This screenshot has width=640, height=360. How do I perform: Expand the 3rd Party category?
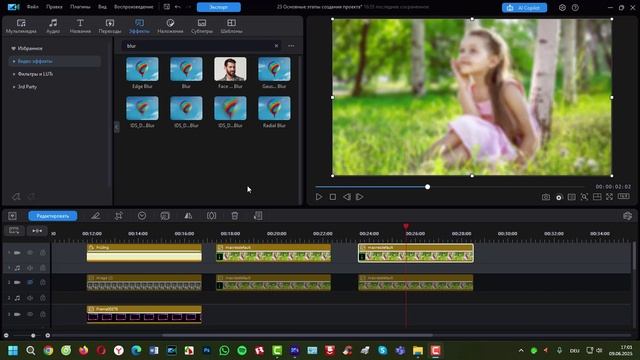27,87
